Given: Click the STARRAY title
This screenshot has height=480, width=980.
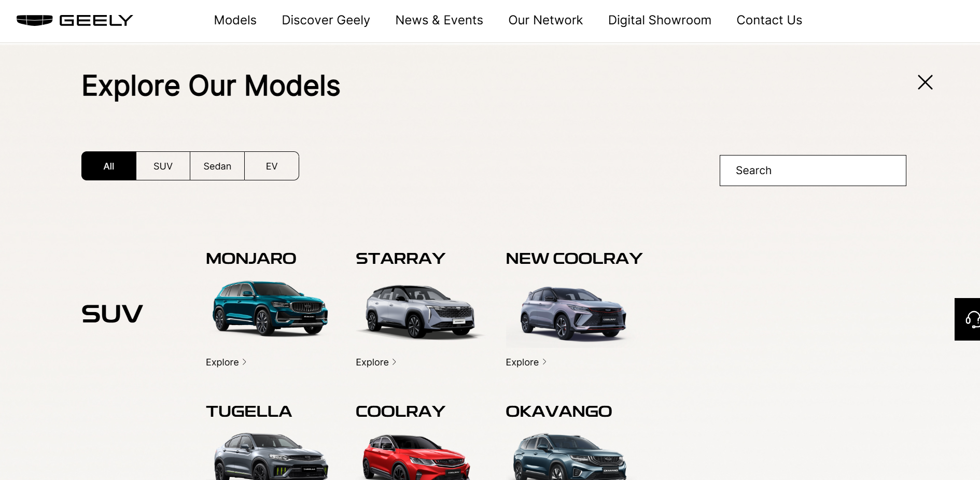Looking at the screenshot, I should pyautogui.click(x=400, y=258).
